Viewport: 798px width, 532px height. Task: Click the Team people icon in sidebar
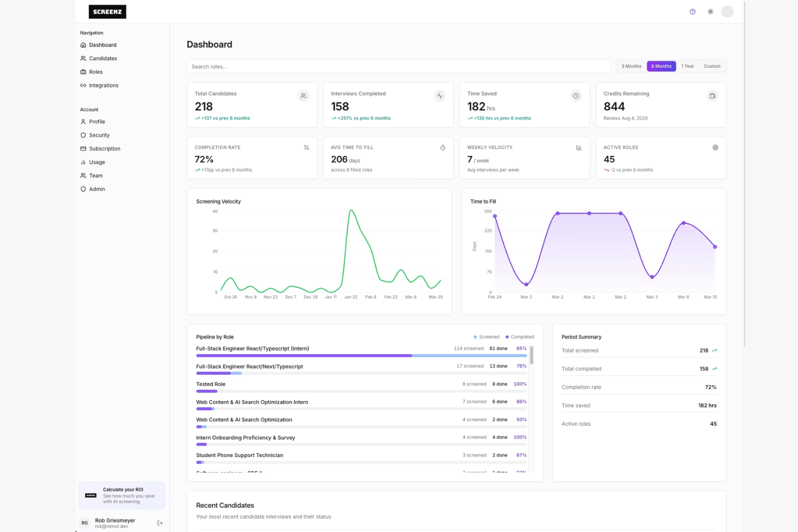pyautogui.click(x=83, y=176)
